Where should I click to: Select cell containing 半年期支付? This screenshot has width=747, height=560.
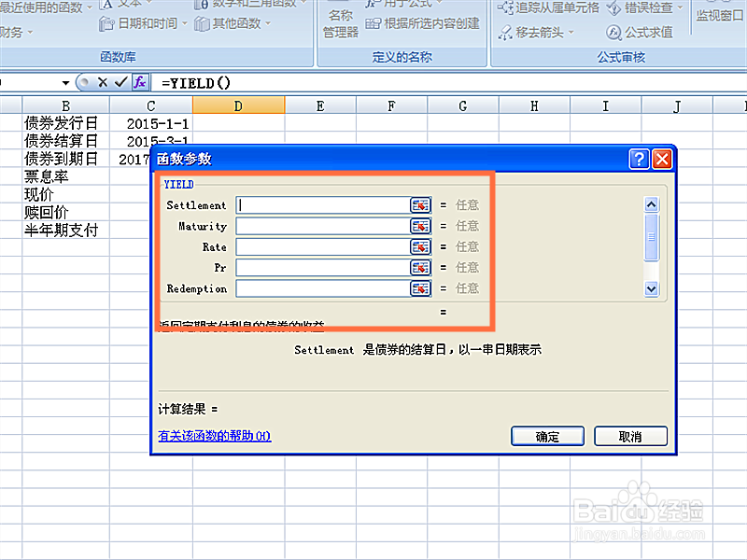(x=65, y=231)
